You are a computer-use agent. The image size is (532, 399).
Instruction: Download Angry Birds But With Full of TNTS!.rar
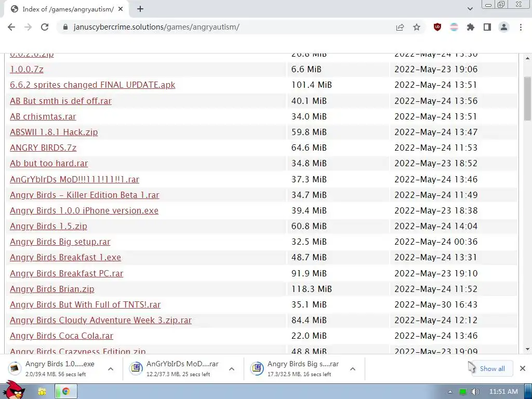coord(85,304)
